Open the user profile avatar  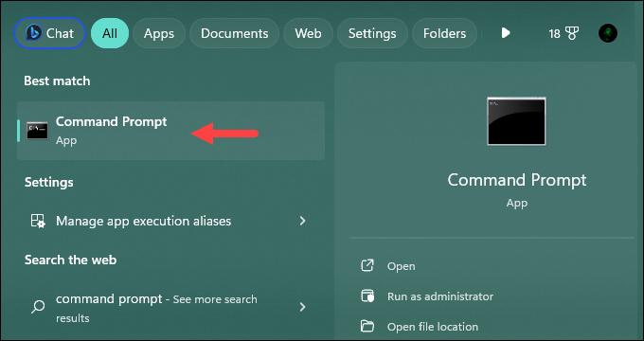pos(608,33)
